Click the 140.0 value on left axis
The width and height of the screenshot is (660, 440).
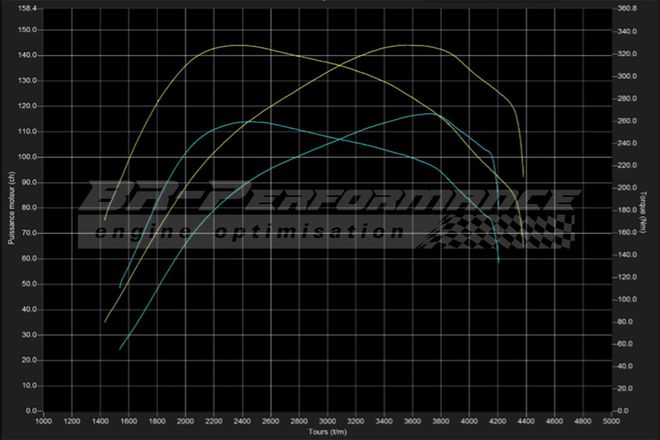click(26, 55)
